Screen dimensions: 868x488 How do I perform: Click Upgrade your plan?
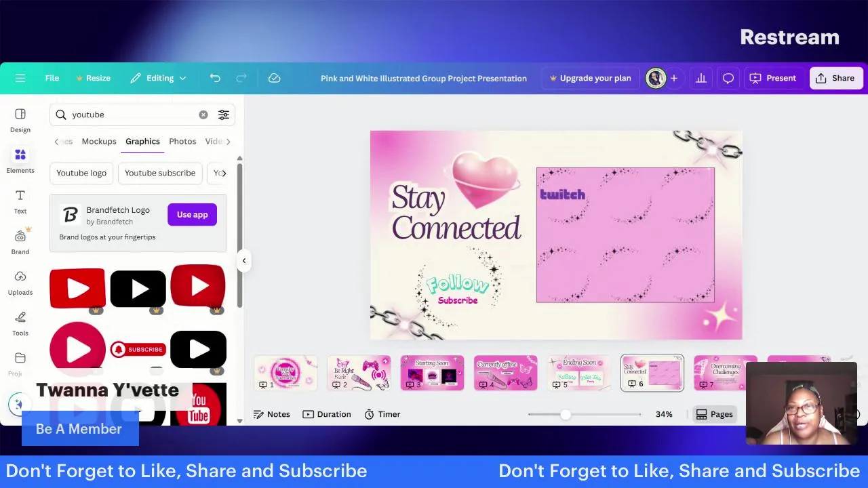click(590, 78)
